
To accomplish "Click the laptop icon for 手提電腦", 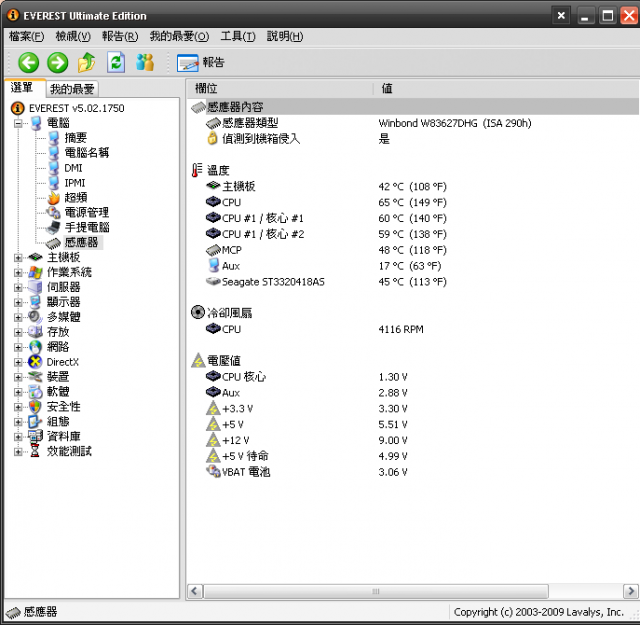I will [x=53, y=227].
